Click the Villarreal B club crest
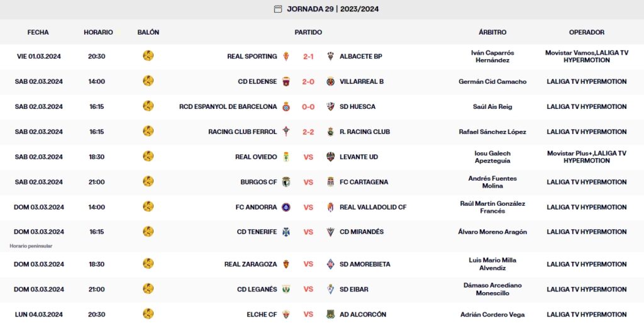The width and height of the screenshot is (644, 333). coord(330,82)
